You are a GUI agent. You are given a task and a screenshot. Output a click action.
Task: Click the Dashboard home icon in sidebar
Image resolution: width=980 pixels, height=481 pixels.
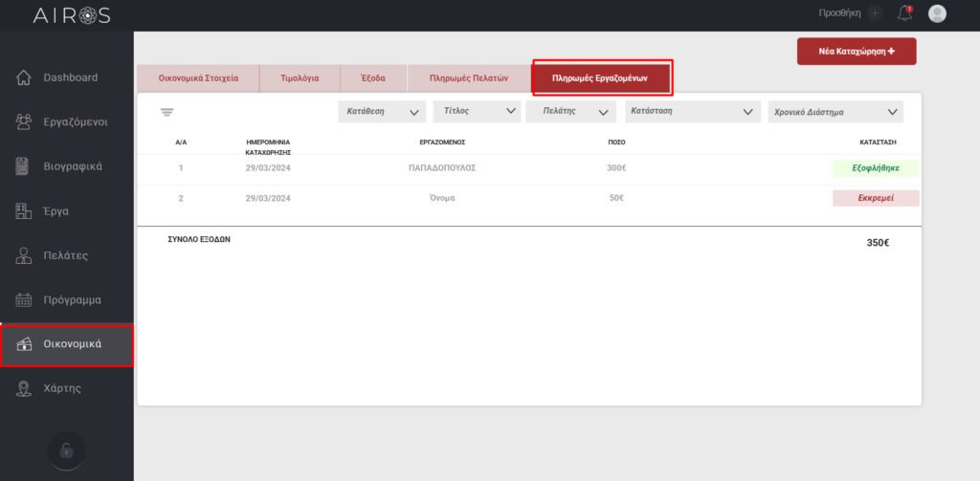click(25, 77)
